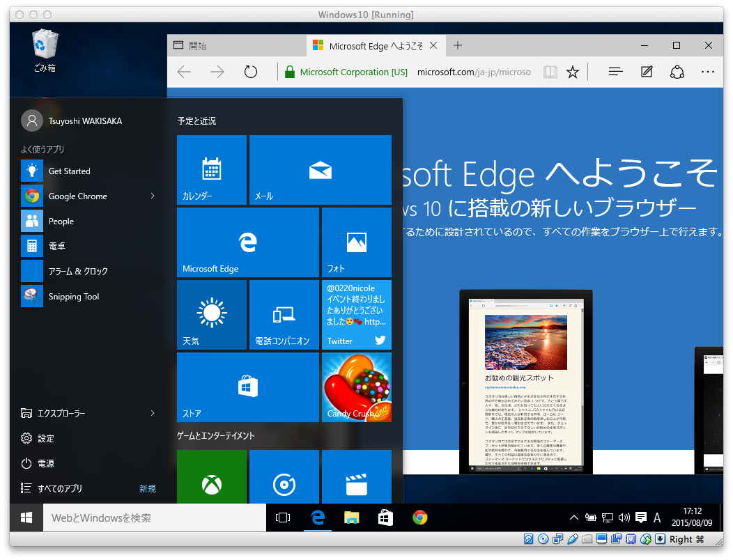Focus the Web and Windows search box
Viewport: 733px width, 560px height.
pyautogui.click(x=155, y=518)
